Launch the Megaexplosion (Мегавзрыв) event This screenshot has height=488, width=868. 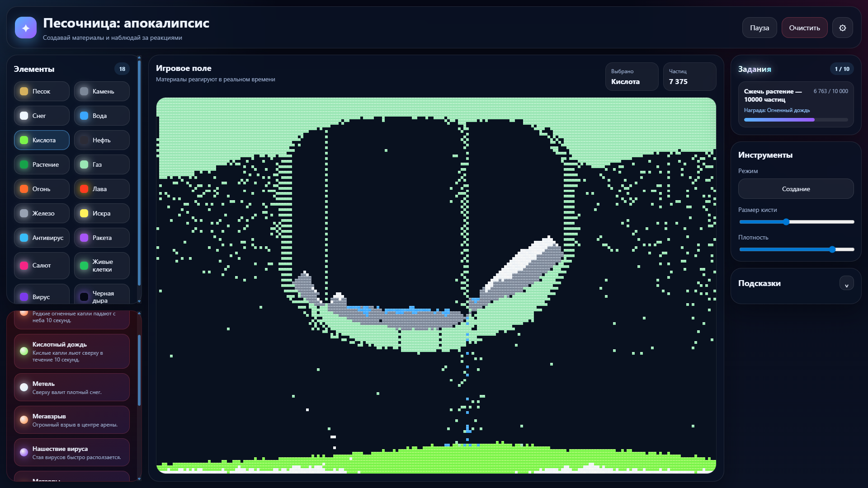coord(72,420)
